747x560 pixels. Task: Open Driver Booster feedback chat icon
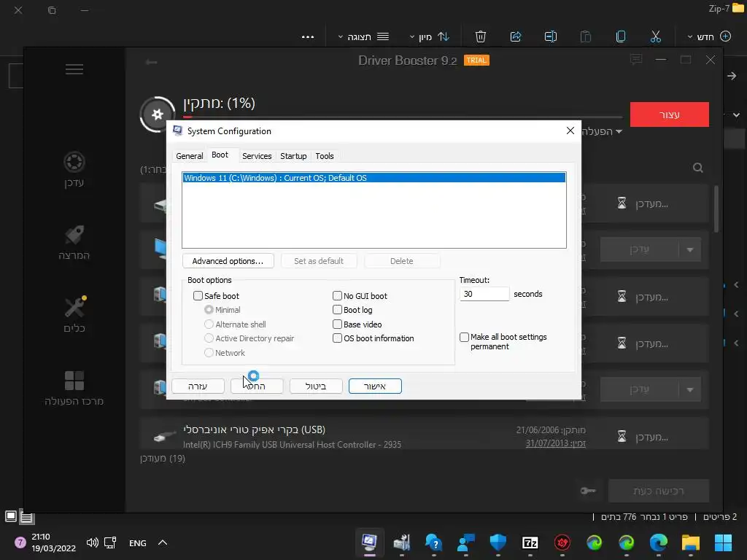tap(635, 60)
